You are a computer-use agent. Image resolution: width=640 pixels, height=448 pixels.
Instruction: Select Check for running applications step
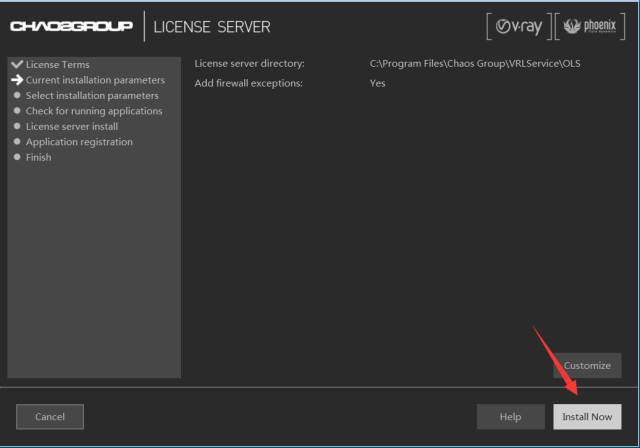94,111
